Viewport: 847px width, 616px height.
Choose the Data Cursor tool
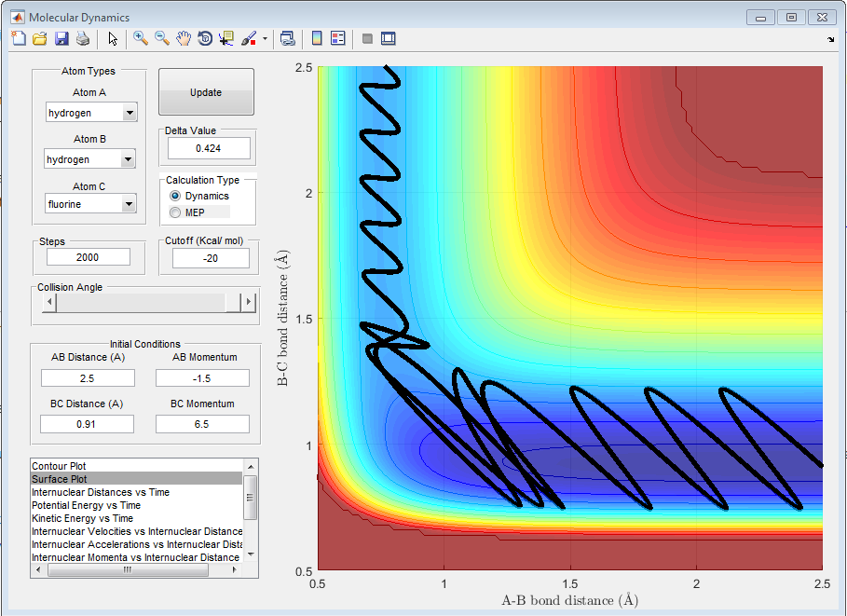[226, 38]
